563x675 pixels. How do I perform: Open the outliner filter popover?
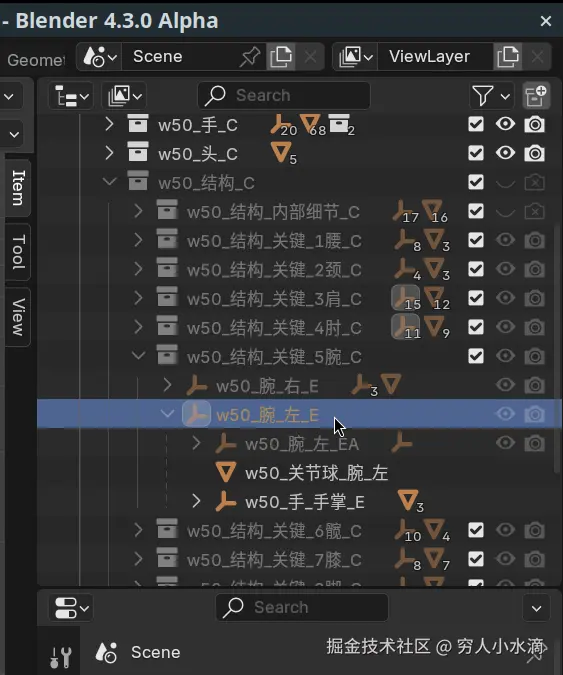point(491,96)
